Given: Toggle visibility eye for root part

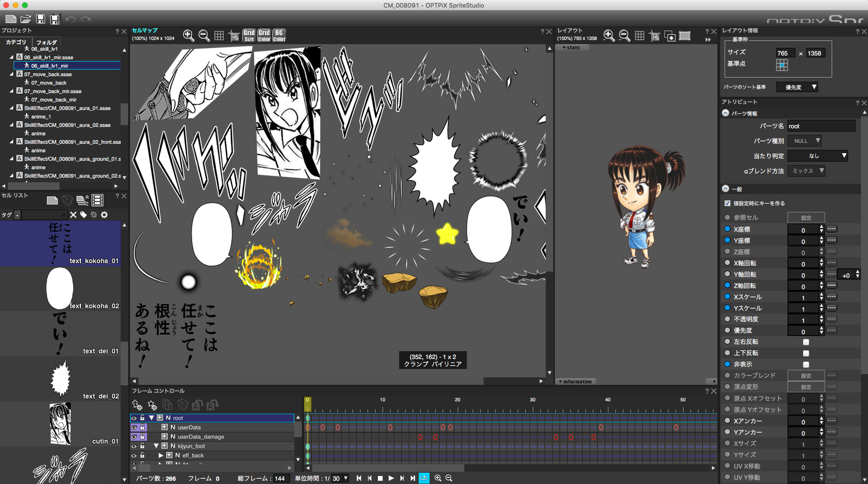Looking at the screenshot, I should [x=134, y=418].
